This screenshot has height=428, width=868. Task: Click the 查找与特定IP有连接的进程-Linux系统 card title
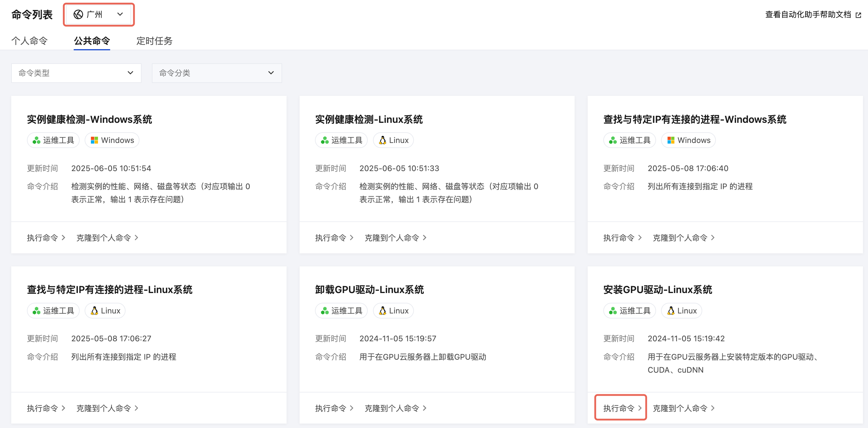tap(110, 290)
